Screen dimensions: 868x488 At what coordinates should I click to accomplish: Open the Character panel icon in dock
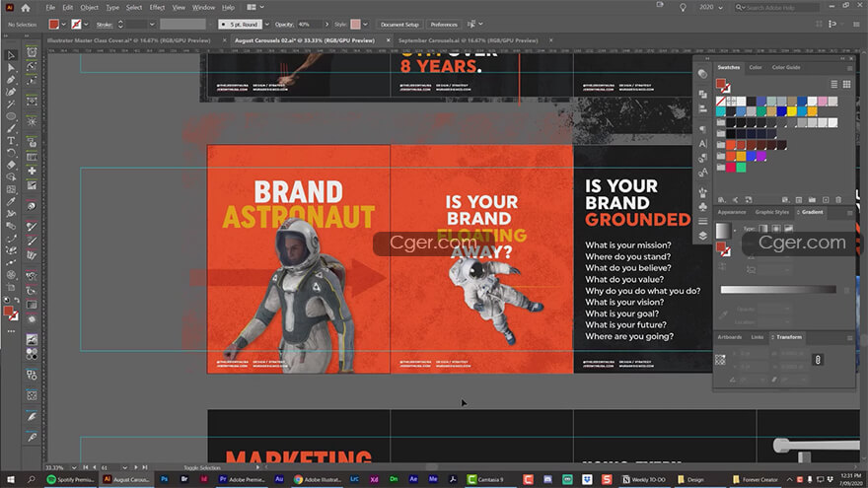[x=702, y=143]
